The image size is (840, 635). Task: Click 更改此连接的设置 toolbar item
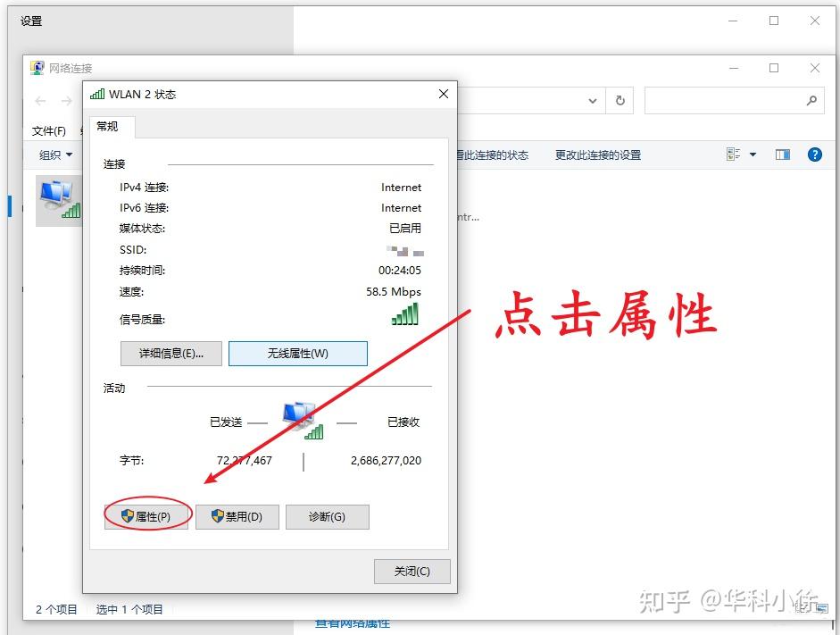point(598,155)
